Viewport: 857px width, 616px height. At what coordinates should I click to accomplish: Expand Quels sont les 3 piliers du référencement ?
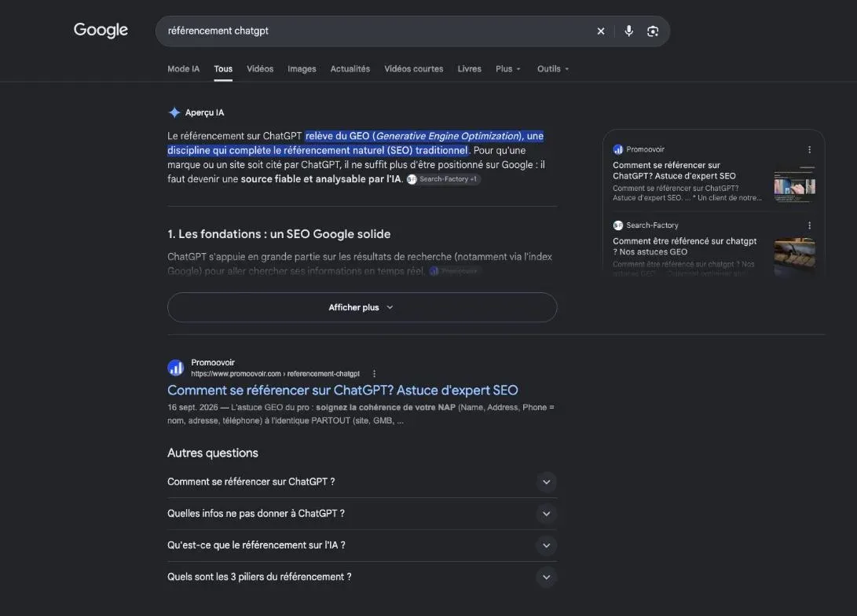(x=362, y=577)
